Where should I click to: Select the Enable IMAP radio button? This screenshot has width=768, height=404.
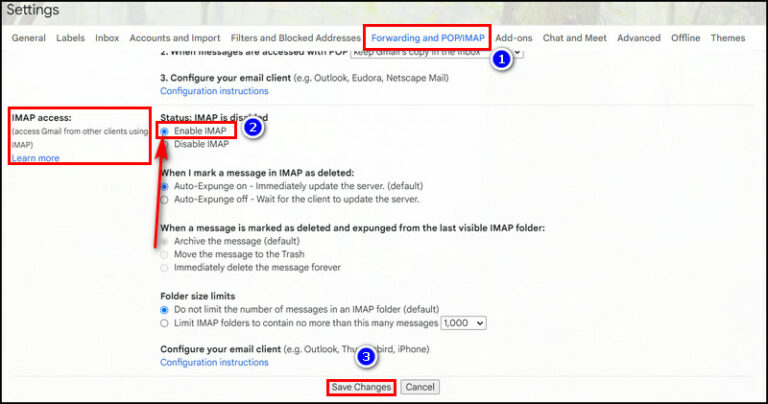tap(164, 131)
